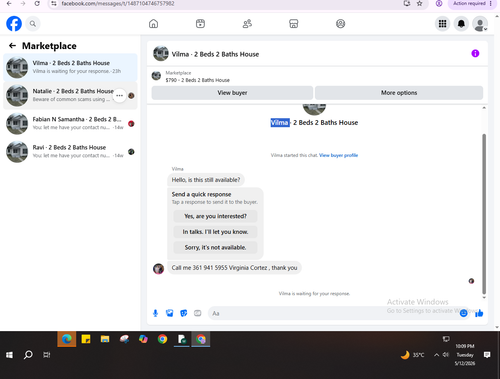
Task: Open File Explorer from the taskbar
Action: pos(105,339)
